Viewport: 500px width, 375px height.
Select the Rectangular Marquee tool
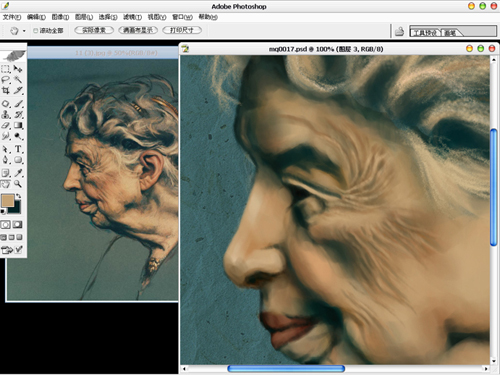[x=6, y=69]
